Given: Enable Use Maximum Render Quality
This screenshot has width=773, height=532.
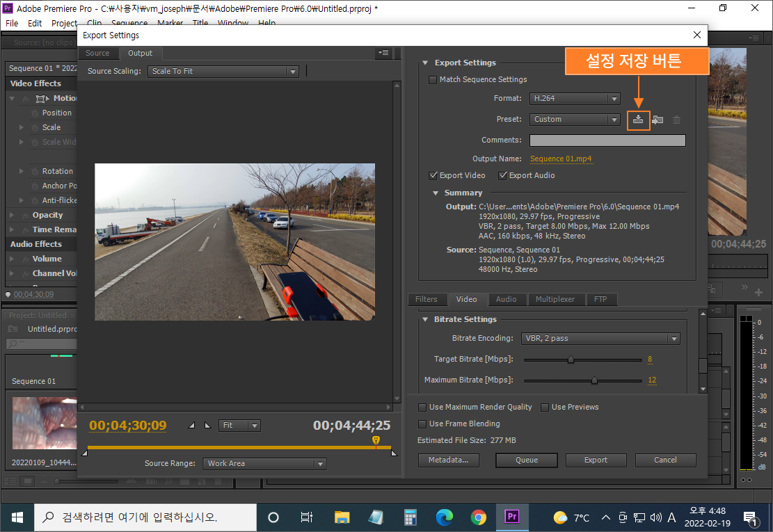Looking at the screenshot, I should point(422,408).
